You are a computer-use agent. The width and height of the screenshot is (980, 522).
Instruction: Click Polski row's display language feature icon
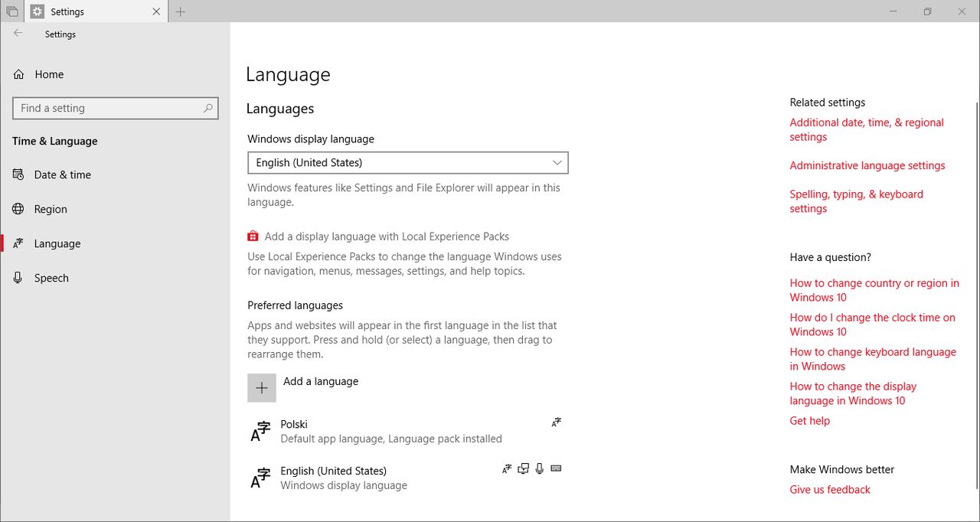557,422
